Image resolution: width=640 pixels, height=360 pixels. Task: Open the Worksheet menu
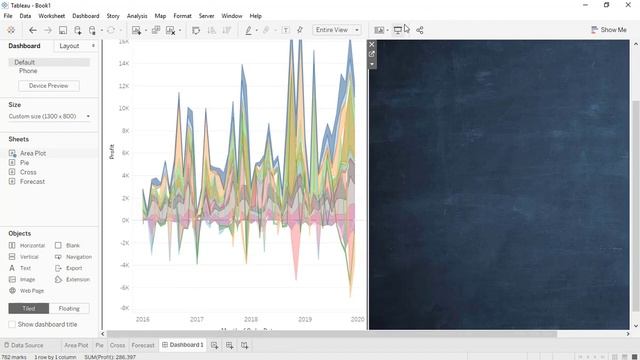(51, 16)
